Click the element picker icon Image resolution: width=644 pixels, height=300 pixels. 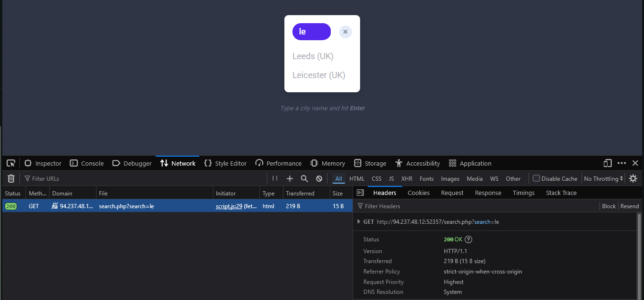(x=10, y=163)
